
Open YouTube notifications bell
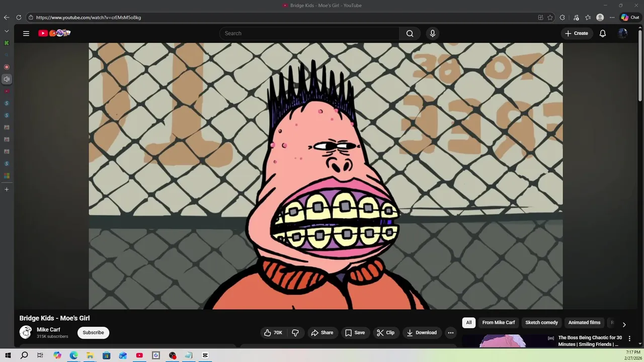[602, 33]
